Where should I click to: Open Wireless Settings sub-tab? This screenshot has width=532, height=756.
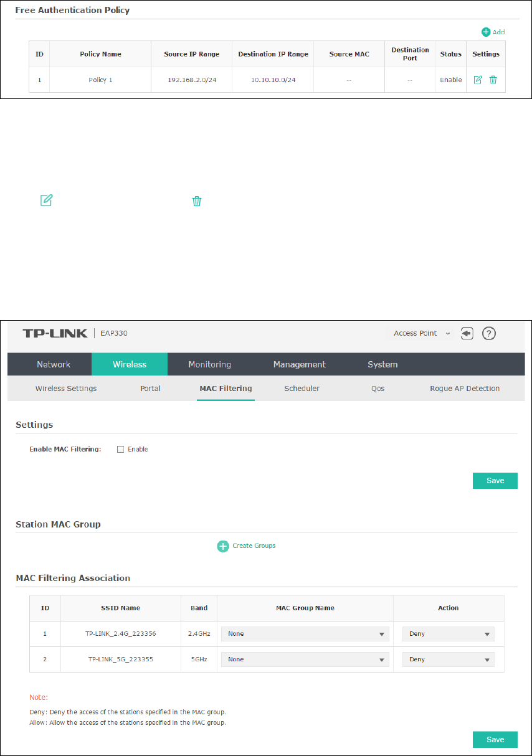66,389
